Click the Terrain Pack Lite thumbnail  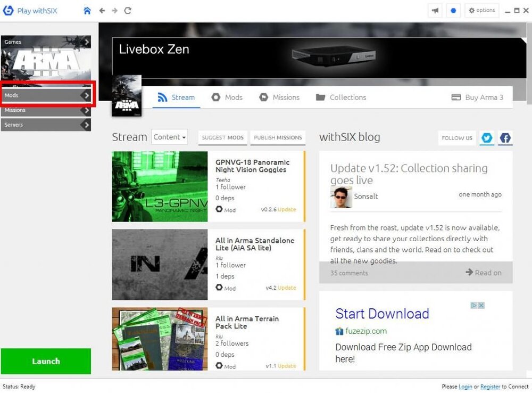pyautogui.click(x=160, y=339)
